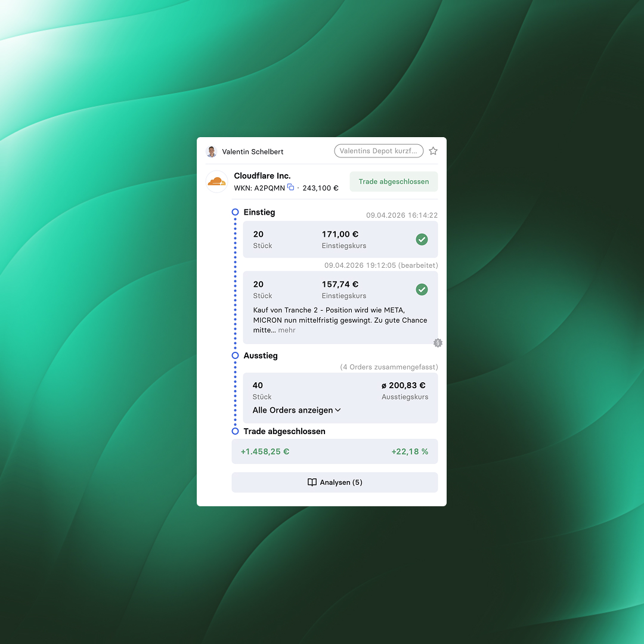Click the Valentin Schelbert name link

[x=253, y=151]
